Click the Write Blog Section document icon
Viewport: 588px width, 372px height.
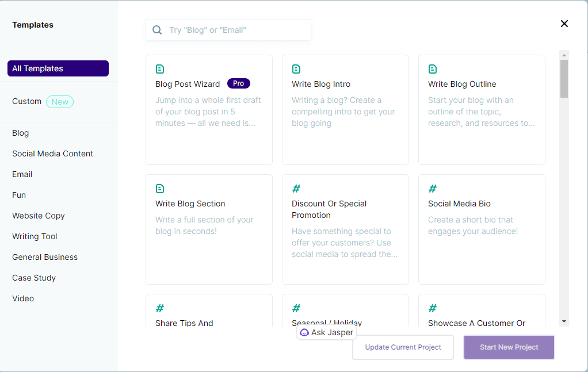160,188
